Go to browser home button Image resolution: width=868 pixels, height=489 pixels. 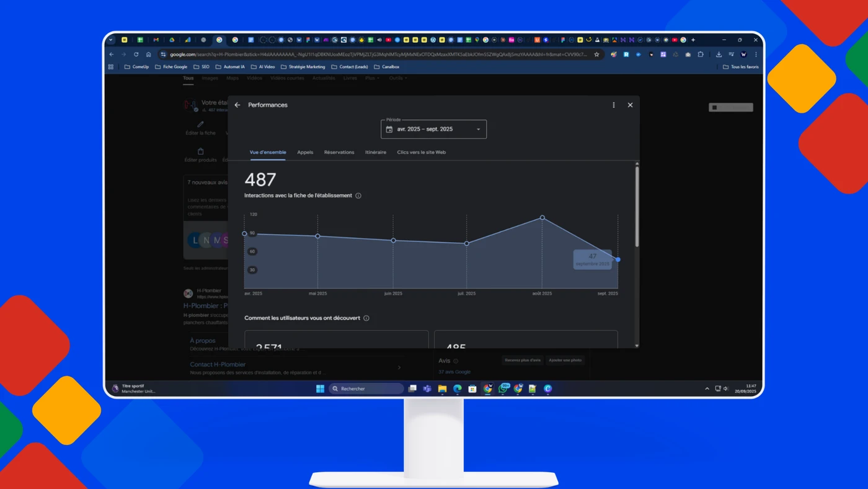[x=148, y=55]
